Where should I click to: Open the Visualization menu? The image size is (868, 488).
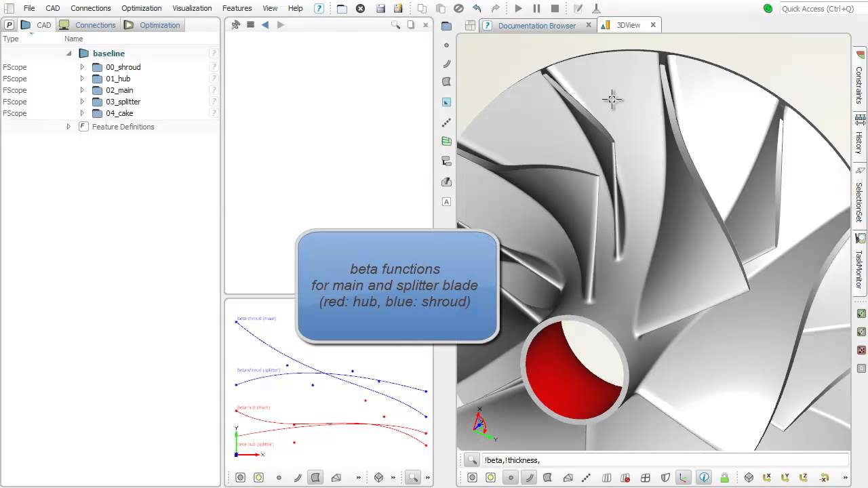pos(192,8)
